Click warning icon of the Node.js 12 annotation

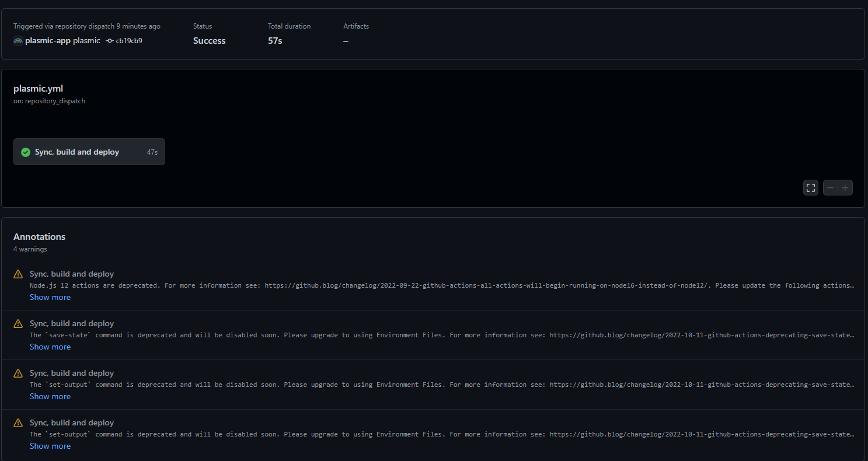point(18,274)
